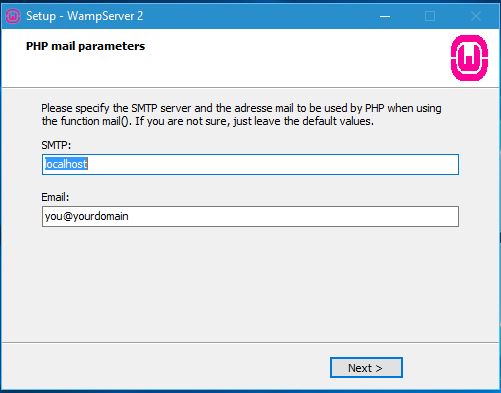Click the "Email:" field label
This screenshot has height=393, width=501.
pyautogui.click(x=55, y=197)
